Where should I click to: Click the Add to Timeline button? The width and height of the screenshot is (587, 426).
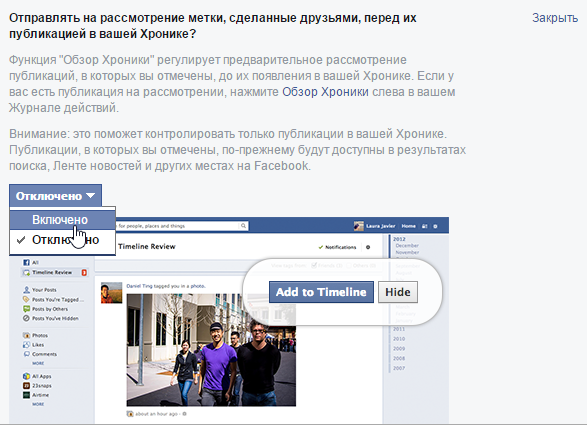pyautogui.click(x=321, y=292)
